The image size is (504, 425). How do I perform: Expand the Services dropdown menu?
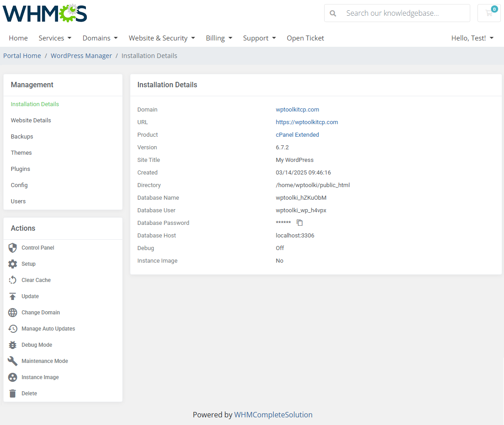(x=55, y=38)
